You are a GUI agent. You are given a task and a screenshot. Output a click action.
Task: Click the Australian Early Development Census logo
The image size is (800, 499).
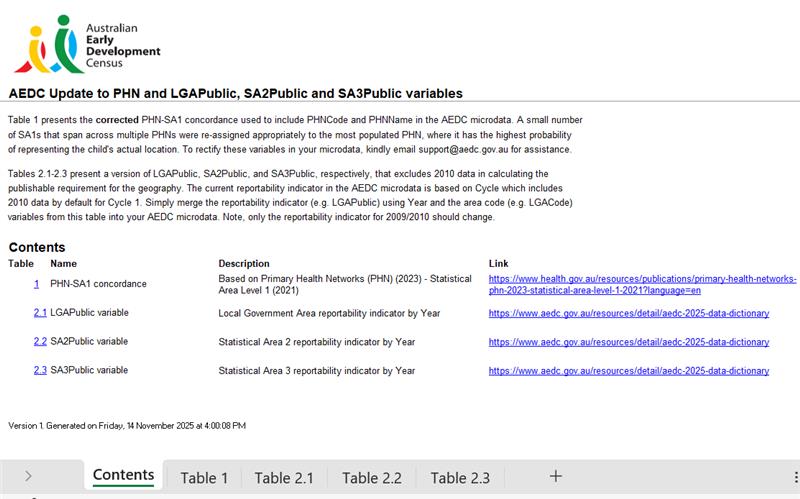[x=85, y=44]
